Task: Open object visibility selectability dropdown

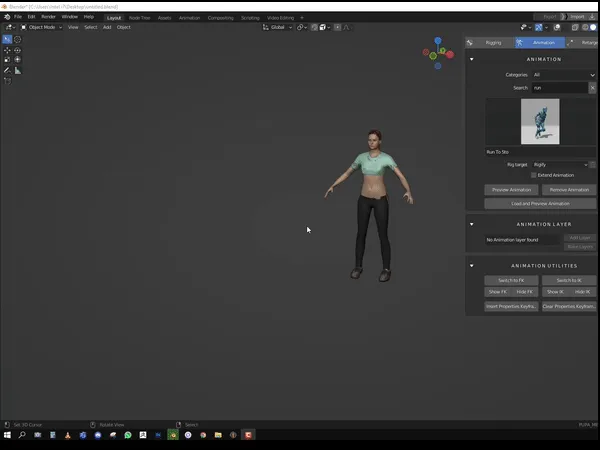Action: click(525, 27)
